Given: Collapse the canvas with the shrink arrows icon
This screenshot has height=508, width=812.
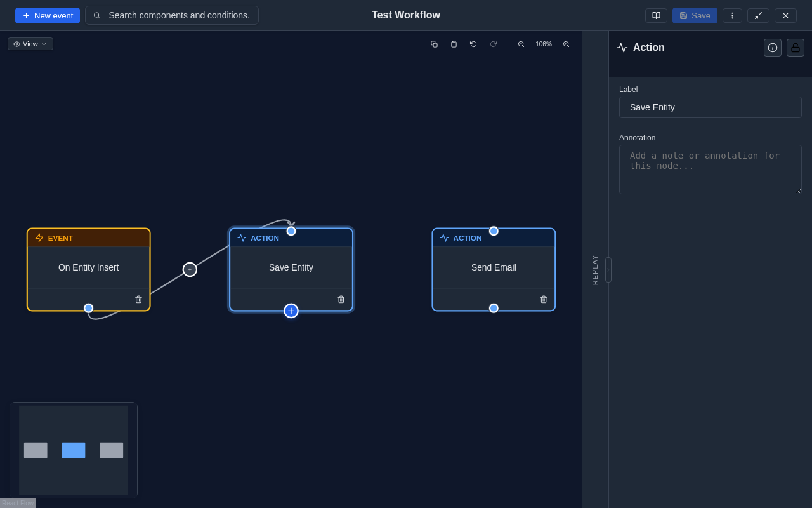Looking at the screenshot, I should pyautogui.click(x=758, y=15).
